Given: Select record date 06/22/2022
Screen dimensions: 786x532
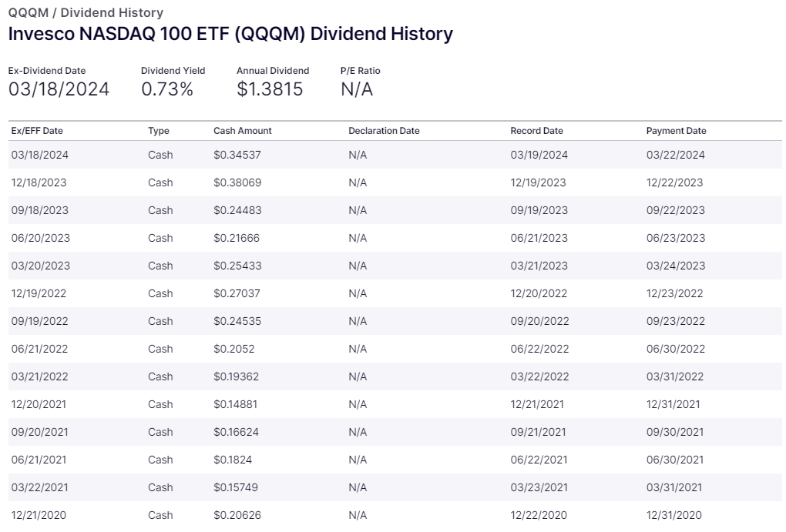Looking at the screenshot, I should [539, 349].
